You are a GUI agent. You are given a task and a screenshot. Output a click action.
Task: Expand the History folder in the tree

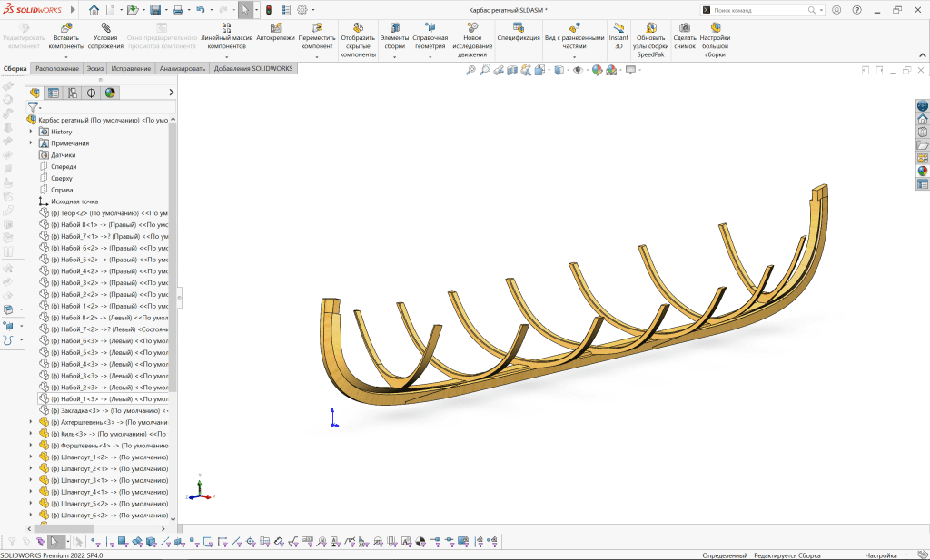point(31,132)
